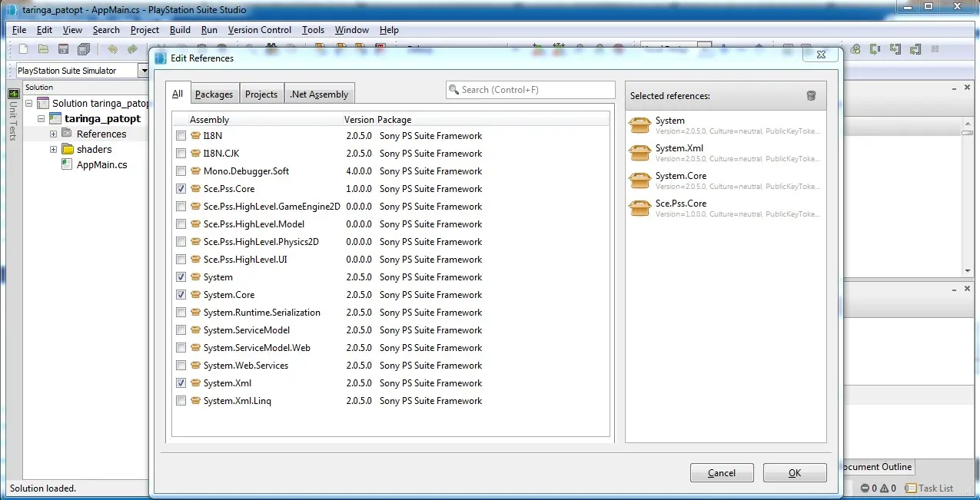Open the Version Control menu
980x500 pixels.
260,30
